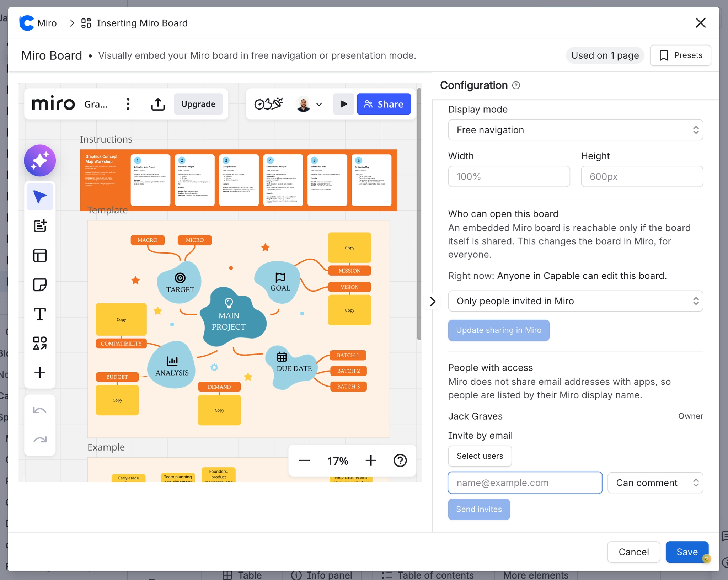The image size is (728, 580).
Task: Open the Display mode dropdown
Action: pos(576,130)
